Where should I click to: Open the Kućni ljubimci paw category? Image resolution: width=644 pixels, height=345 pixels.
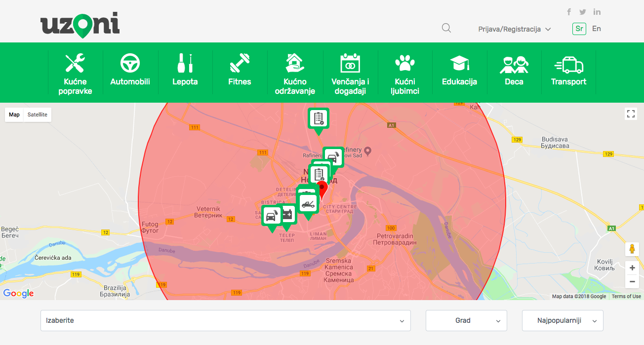(x=405, y=73)
